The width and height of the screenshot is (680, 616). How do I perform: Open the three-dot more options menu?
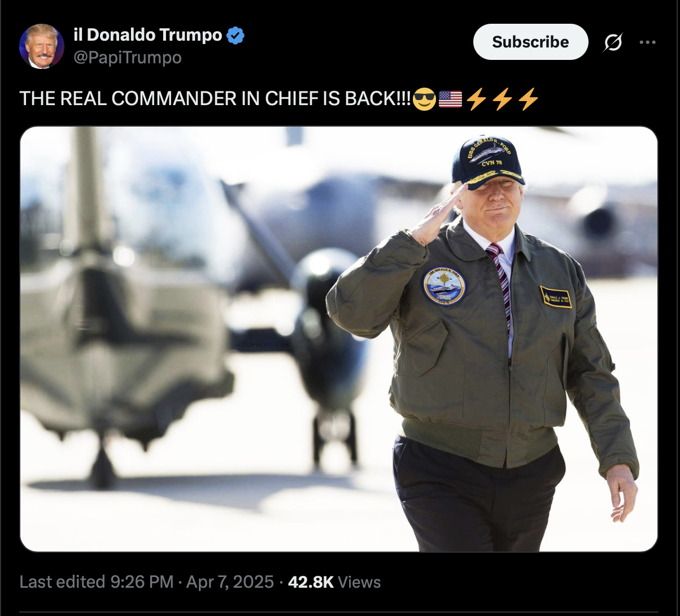[x=647, y=42]
